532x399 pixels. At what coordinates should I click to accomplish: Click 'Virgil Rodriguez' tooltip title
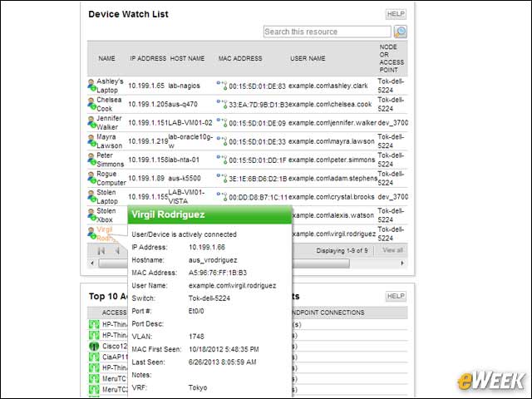click(168, 214)
